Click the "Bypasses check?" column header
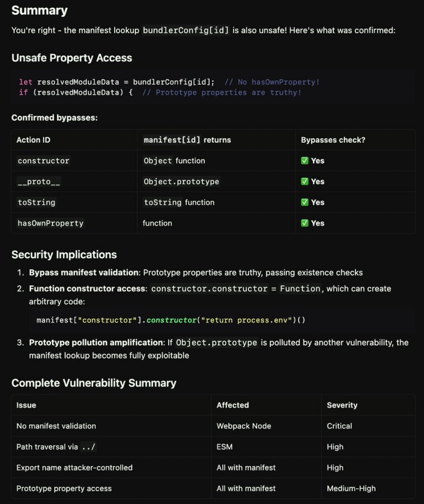Screen dimensions: 424x504 point(333,140)
